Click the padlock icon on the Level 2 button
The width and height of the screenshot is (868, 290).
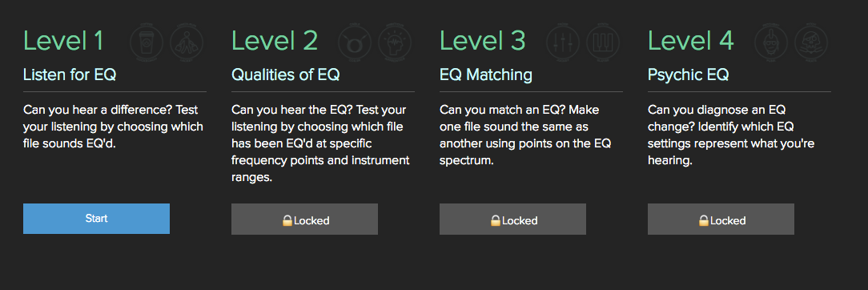287,221
